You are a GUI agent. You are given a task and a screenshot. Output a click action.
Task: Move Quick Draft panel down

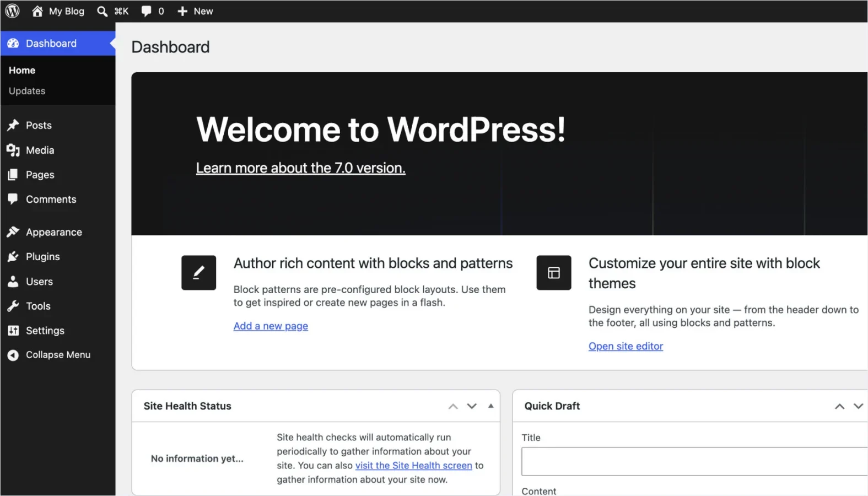click(858, 406)
